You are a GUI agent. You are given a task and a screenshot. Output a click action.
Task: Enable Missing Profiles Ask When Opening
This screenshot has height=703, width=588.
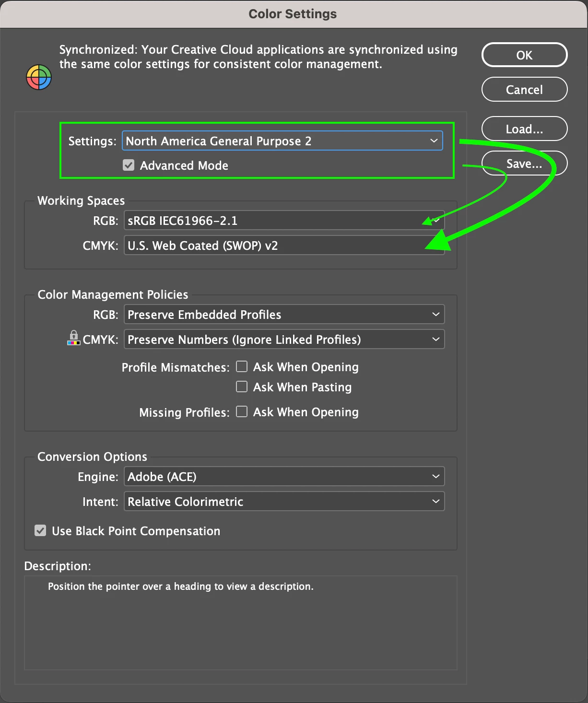242,411
